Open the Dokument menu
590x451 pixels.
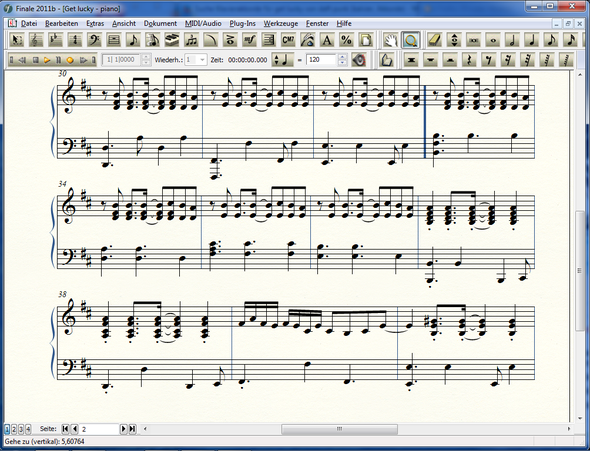[x=160, y=23]
